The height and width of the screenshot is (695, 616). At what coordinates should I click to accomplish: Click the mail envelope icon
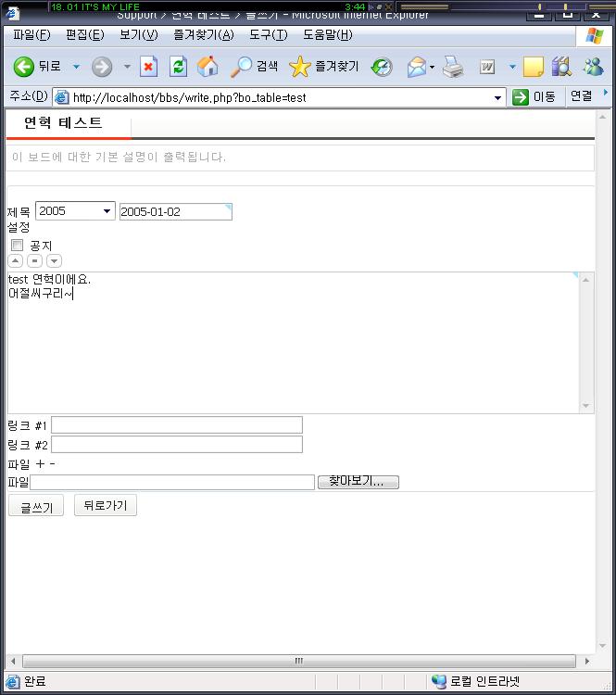(417, 67)
